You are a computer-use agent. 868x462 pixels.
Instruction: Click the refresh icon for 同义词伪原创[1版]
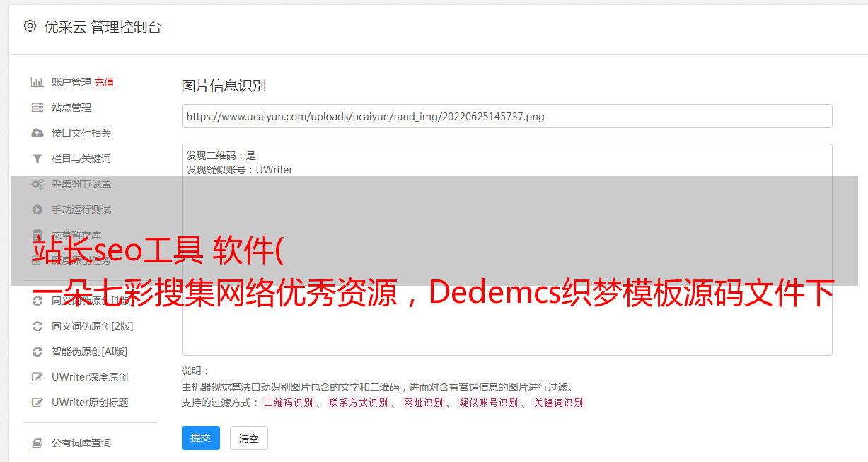(x=37, y=301)
